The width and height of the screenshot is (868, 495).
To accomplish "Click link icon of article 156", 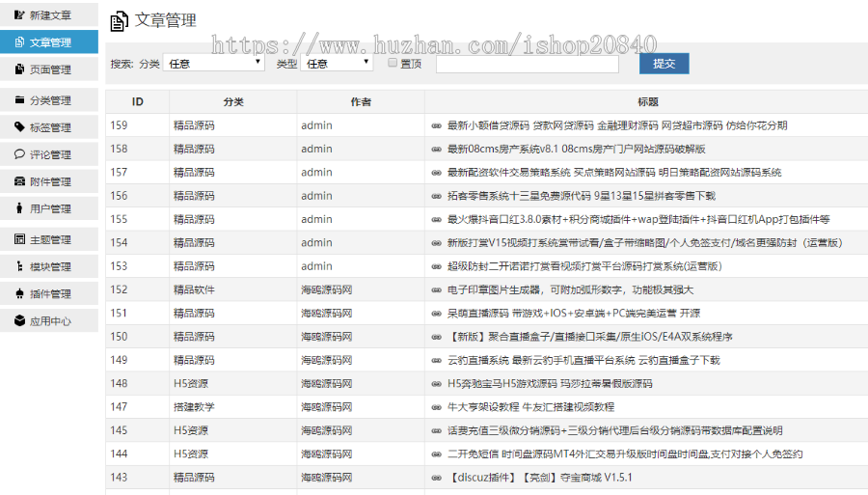I will (436, 196).
